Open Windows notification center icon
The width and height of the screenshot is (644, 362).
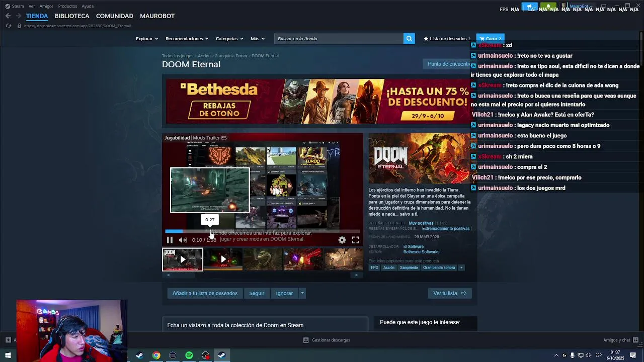pos(633,355)
